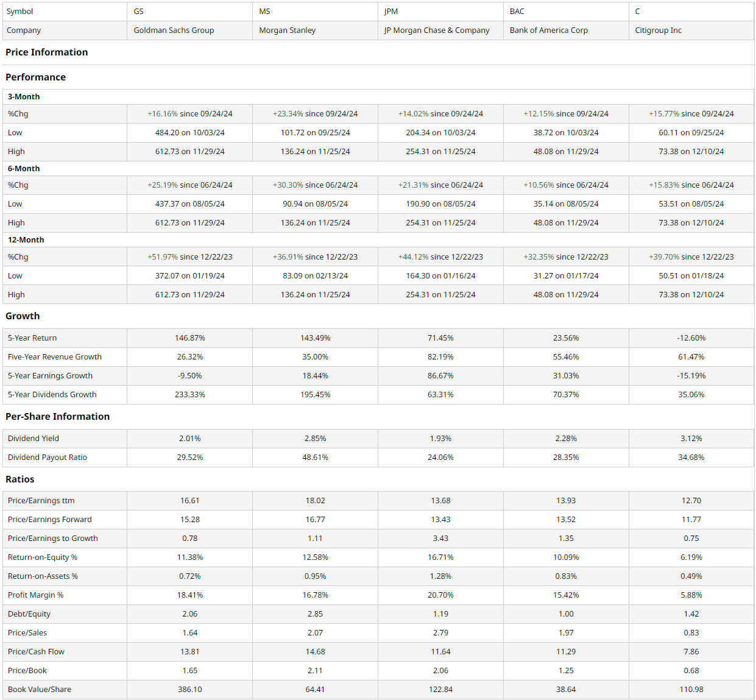Select the 86.67% earnings growth value
This screenshot has height=700, width=756.
coord(441,376)
